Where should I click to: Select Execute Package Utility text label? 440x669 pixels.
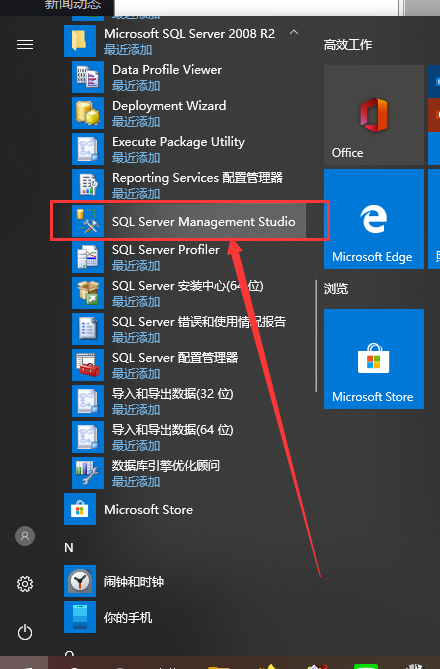click(178, 142)
